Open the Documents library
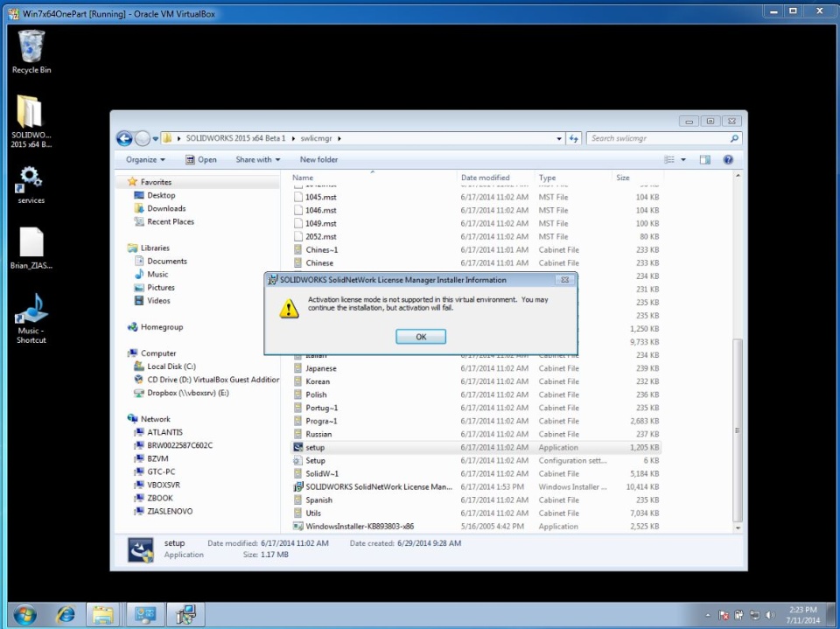The image size is (840, 629). pos(166,262)
